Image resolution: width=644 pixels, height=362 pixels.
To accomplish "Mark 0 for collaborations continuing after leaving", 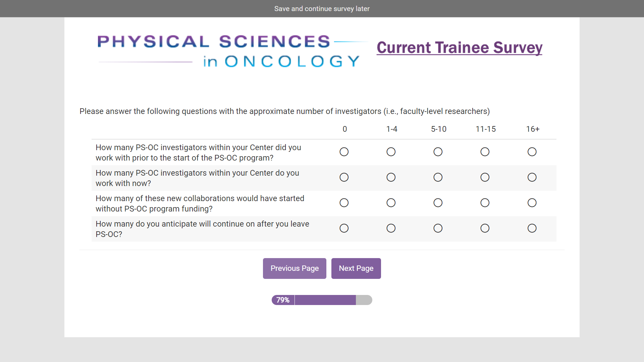I will 344,228.
